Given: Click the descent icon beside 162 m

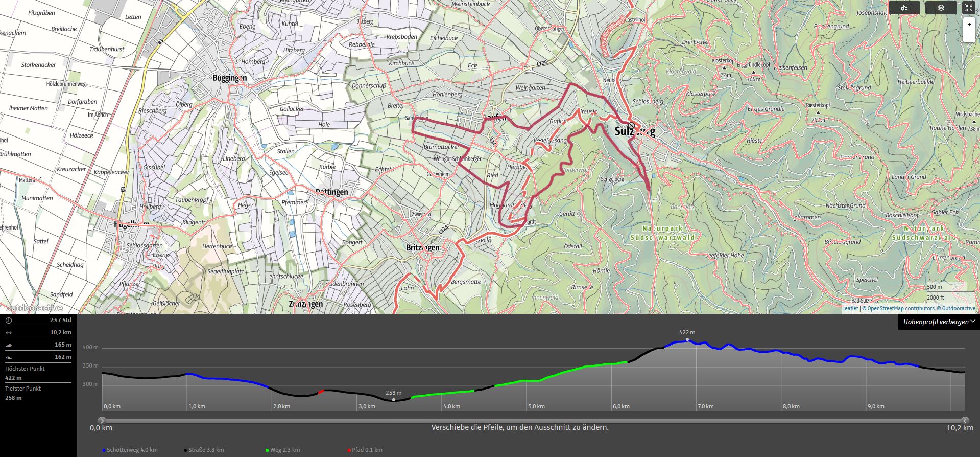Looking at the screenshot, I should (x=9, y=357).
